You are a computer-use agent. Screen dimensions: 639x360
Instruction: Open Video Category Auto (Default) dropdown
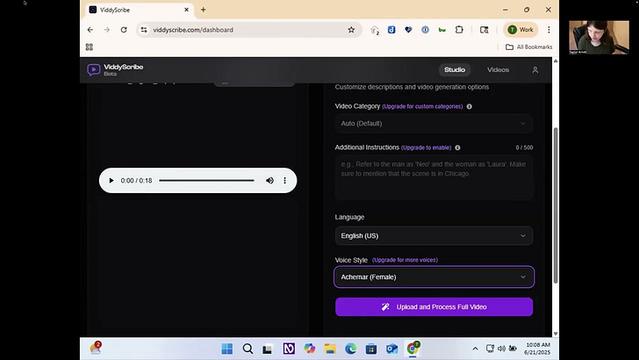click(x=434, y=123)
